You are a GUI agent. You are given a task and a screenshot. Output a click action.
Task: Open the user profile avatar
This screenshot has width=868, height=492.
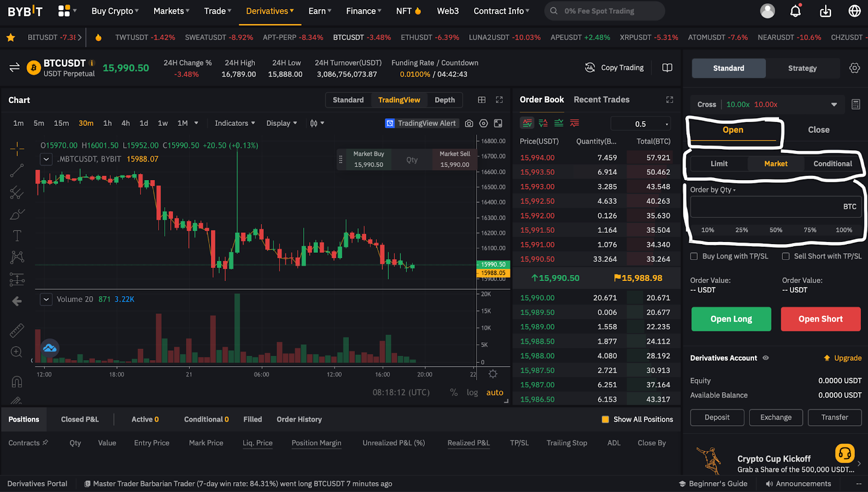pos(768,11)
